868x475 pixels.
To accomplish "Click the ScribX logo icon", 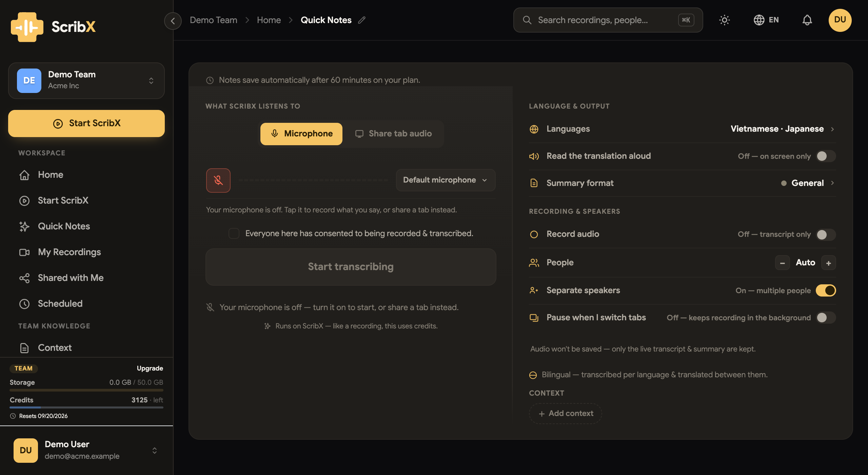I will point(27,27).
